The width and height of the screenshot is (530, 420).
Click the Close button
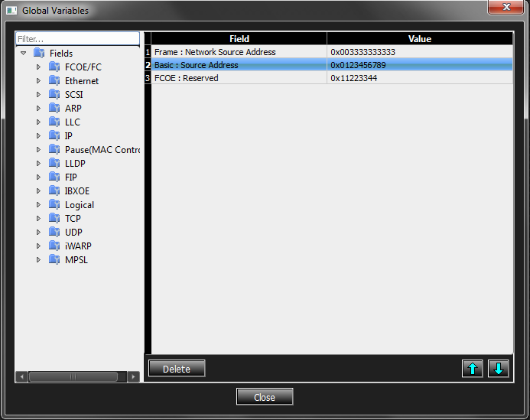265,397
